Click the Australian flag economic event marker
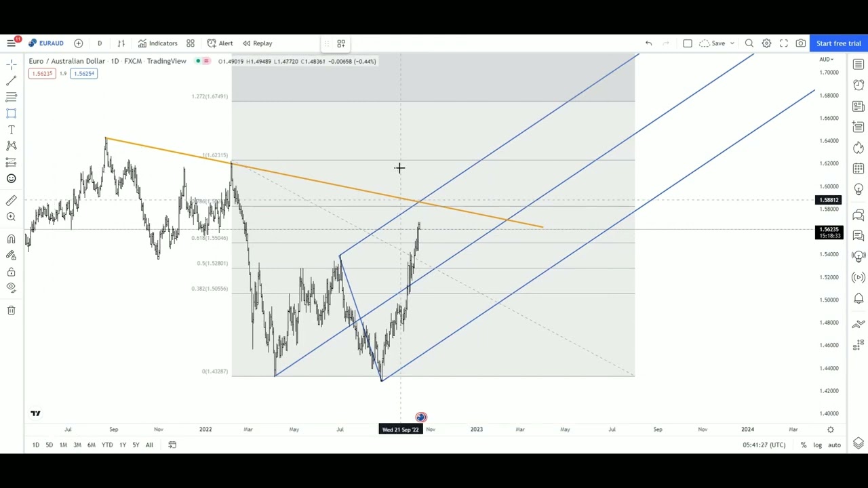The image size is (868, 488). [421, 418]
